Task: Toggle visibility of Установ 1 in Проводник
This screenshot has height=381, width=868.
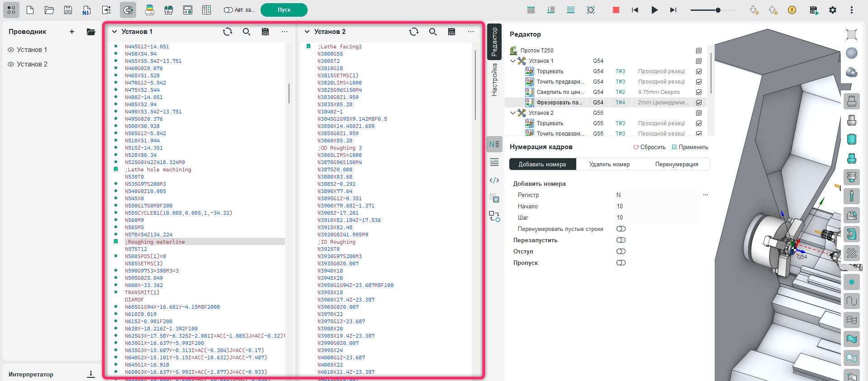Action: 11,50
